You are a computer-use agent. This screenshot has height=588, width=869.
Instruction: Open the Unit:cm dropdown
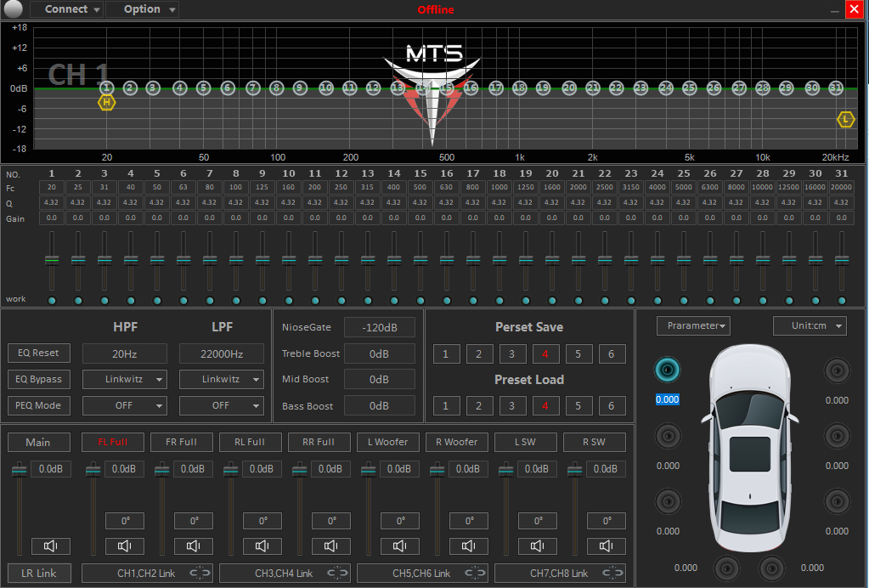pyautogui.click(x=809, y=325)
